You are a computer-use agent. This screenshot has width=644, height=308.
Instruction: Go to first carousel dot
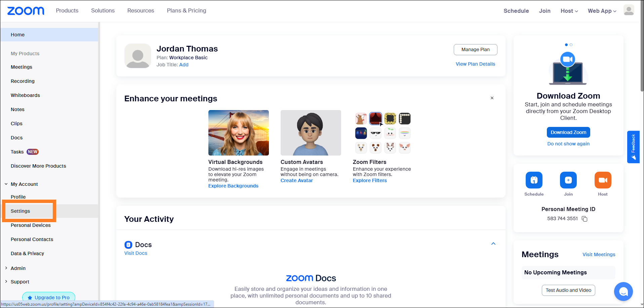566,45
